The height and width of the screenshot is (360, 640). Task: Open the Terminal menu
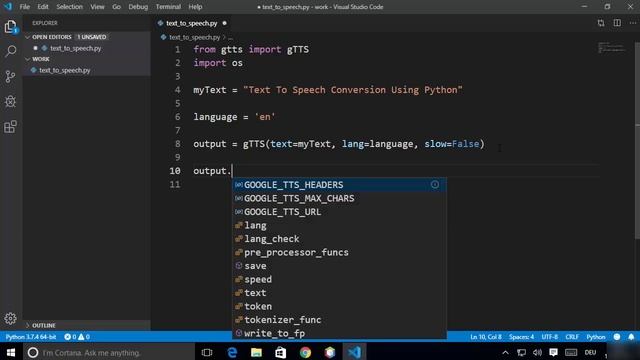[168, 7]
